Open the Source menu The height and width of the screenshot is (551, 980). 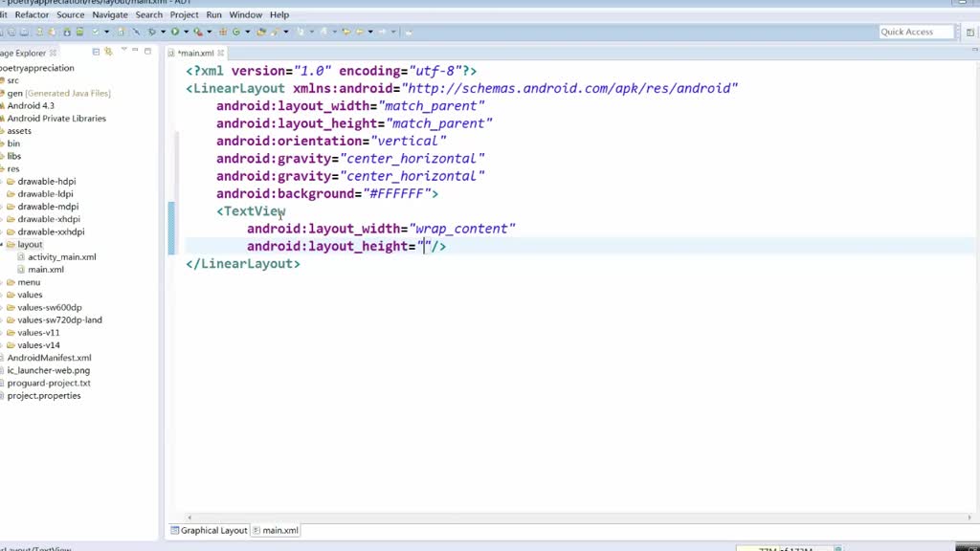[x=71, y=14]
